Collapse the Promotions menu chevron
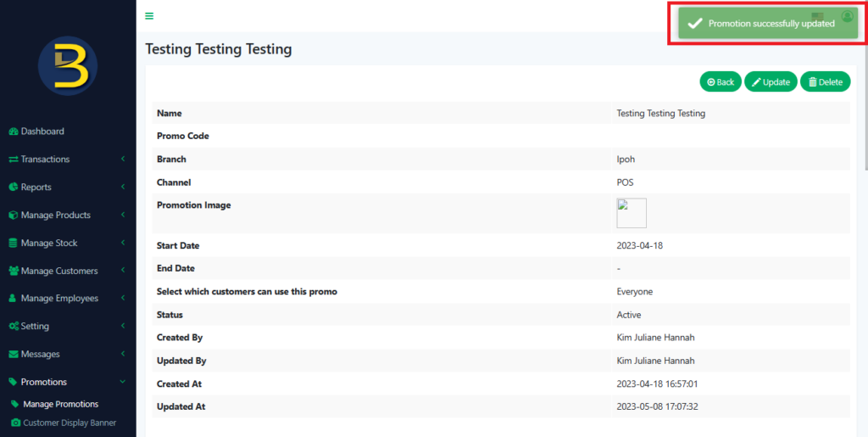 click(x=123, y=383)
